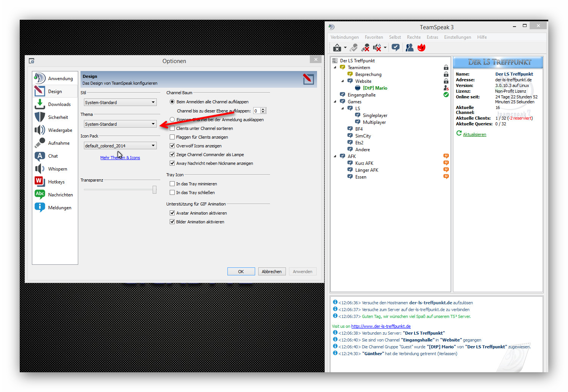Mute the microphone in TeamSpeak toolbar
The width and height of the screenshot is (568, 392).
pyautogui.click(x=365, y=47)
